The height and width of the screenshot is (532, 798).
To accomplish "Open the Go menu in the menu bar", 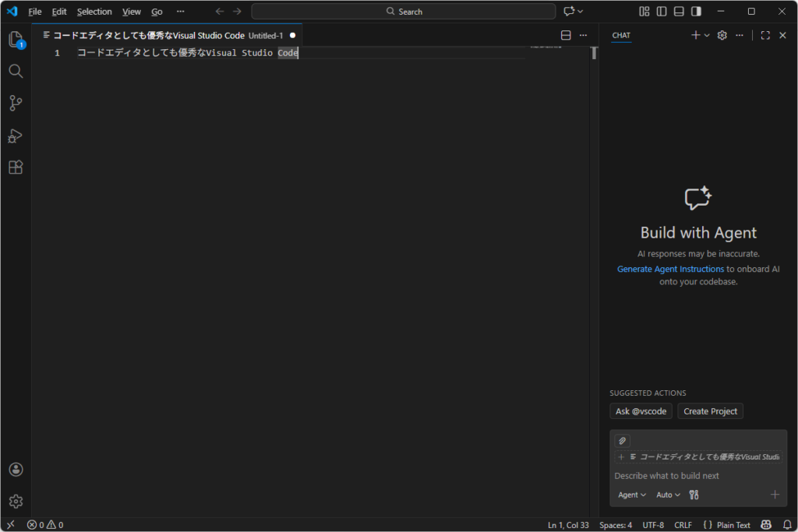I will point(157,11).
